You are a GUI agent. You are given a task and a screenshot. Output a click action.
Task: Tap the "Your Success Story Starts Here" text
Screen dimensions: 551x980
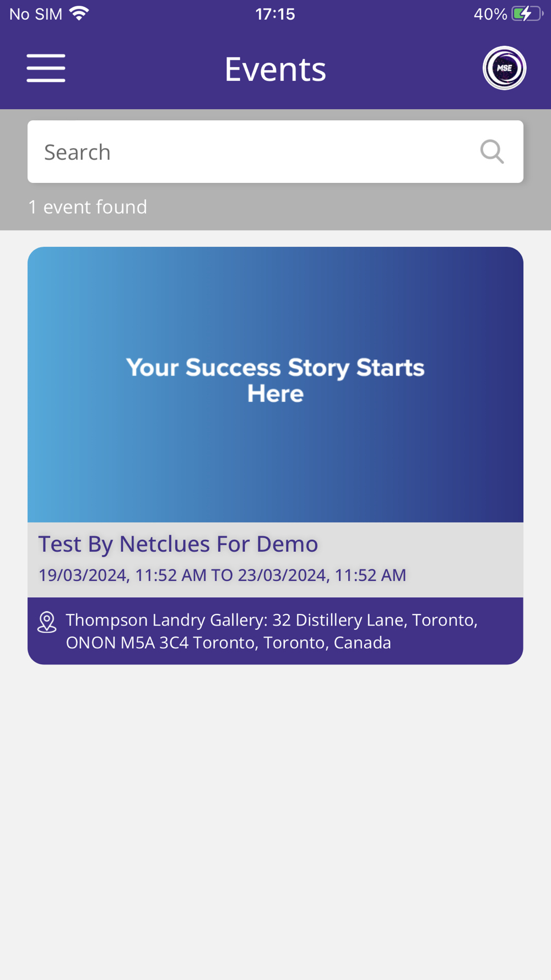275,380
